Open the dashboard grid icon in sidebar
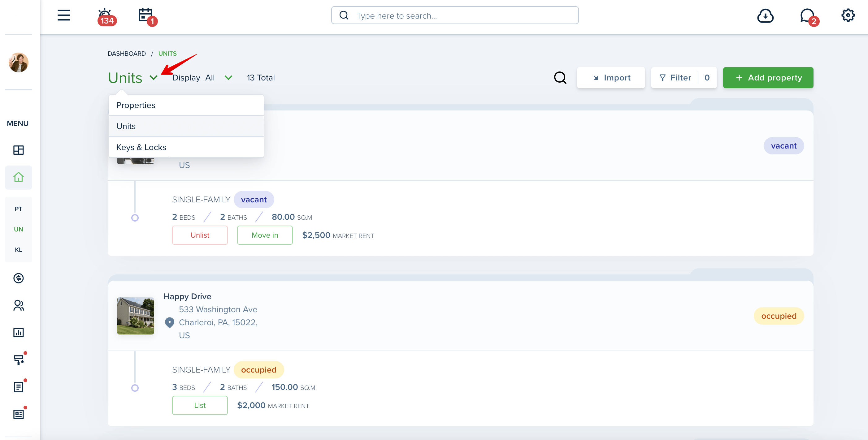The width and height of the screenshot is (868, 440). click(19, 150)
